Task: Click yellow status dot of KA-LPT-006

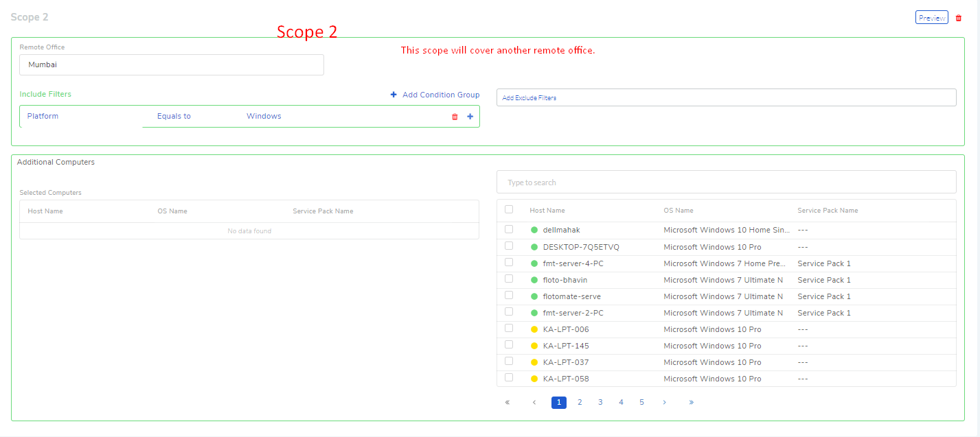Action: point(534,329)
